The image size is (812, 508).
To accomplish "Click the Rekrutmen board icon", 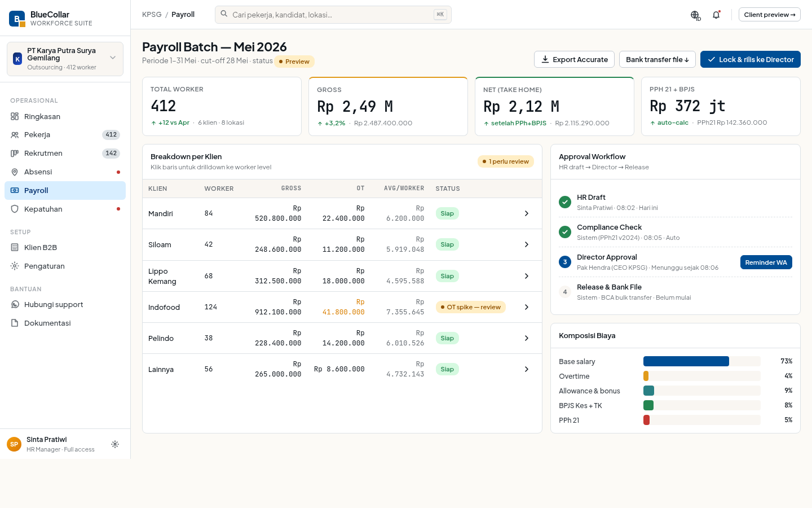I will pos(15,154).
